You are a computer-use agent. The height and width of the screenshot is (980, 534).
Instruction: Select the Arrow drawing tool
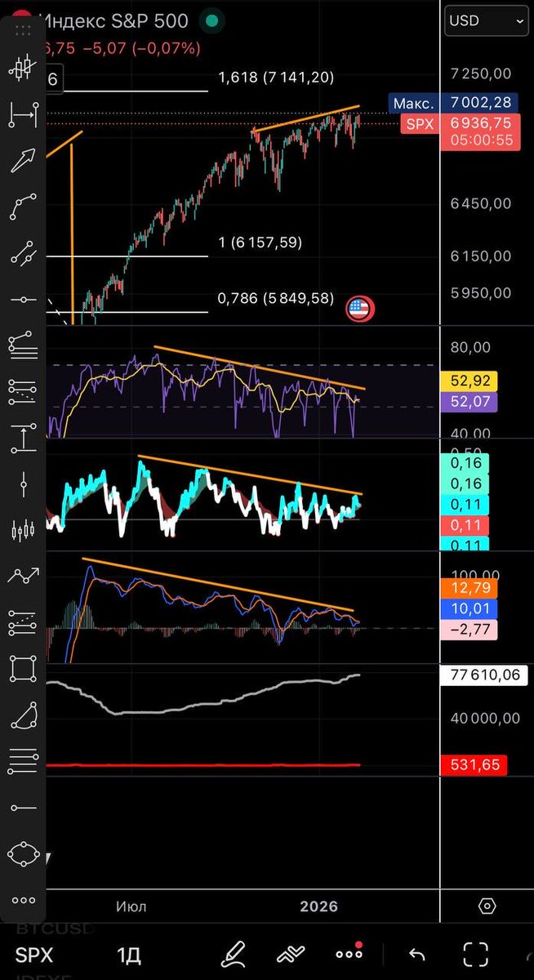[x=23, y=161]
